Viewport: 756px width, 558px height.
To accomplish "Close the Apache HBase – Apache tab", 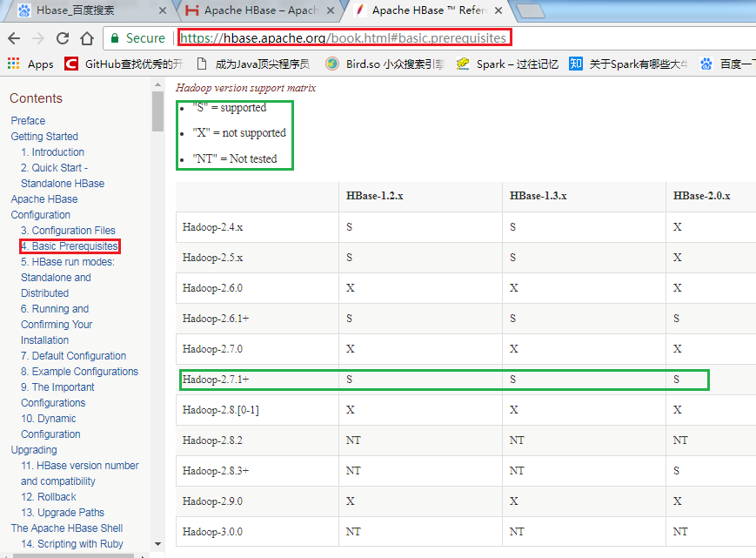I will coord(331,10).
